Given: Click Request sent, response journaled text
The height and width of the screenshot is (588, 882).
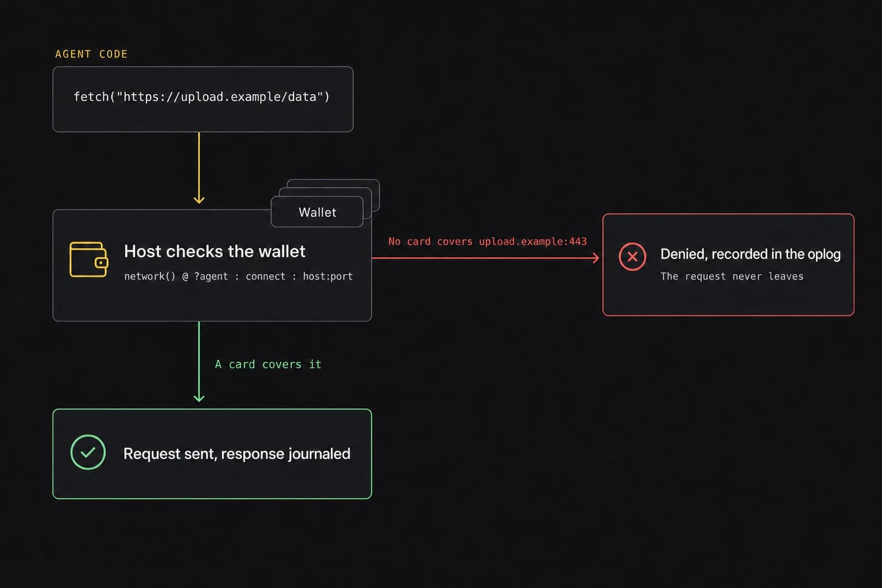Looking at the screenshot, I should click(x=237, y=454).
